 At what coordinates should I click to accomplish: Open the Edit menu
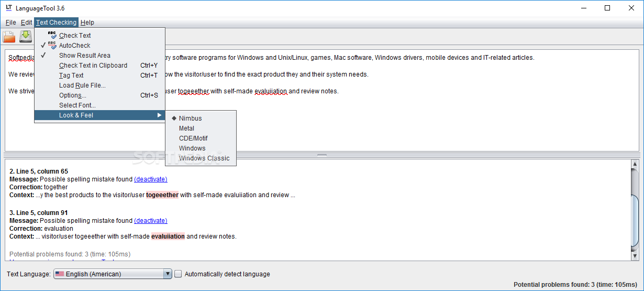27,23
